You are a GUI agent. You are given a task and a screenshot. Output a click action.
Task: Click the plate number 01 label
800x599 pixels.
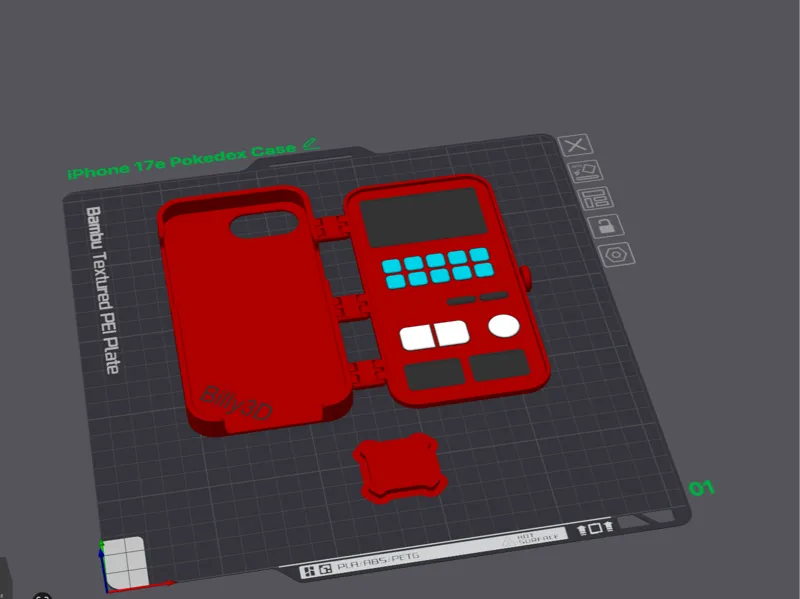click(702, 488)
